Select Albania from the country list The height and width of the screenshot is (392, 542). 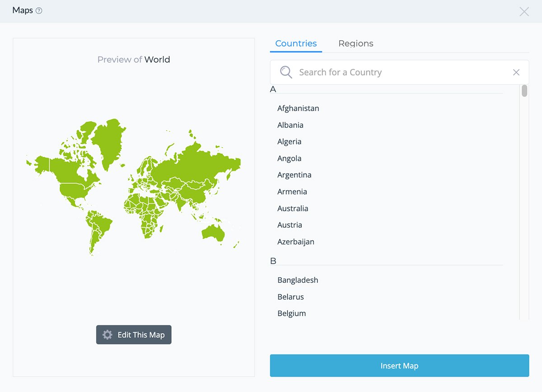(290, 125)
